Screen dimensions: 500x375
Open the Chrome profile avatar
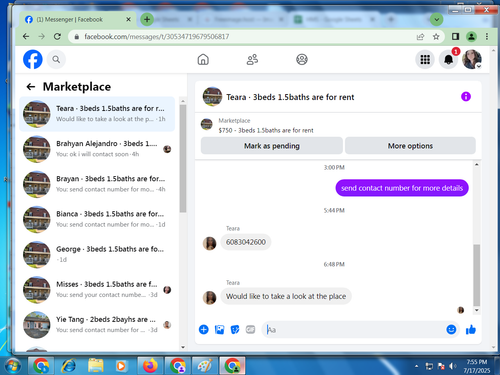471,36
